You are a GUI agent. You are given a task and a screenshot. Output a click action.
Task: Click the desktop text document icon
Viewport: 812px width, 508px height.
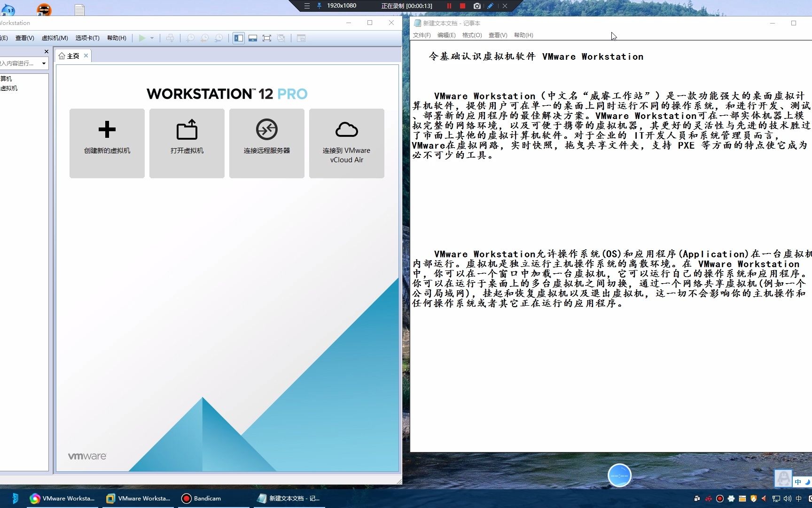tap(79, 9)
